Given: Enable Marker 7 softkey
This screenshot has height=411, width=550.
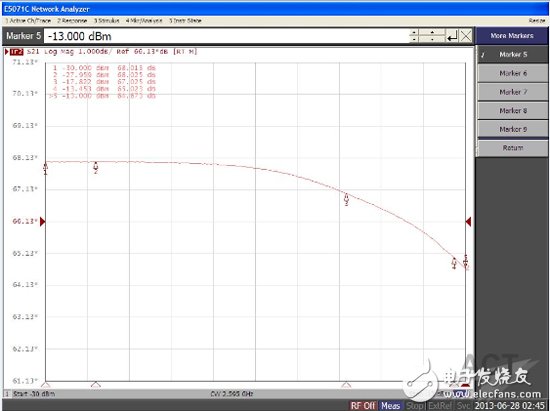Looking at the screenshot, I should click(512, 92).
